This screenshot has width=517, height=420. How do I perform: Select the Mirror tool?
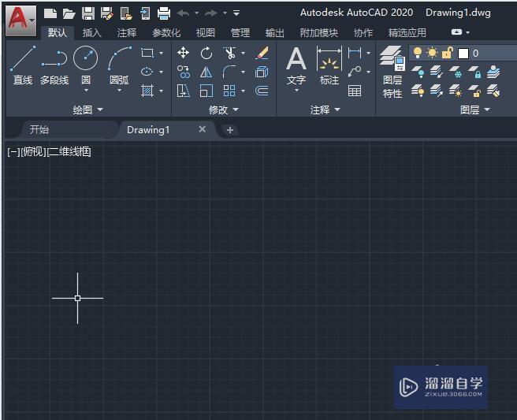[x=206, y=72]
